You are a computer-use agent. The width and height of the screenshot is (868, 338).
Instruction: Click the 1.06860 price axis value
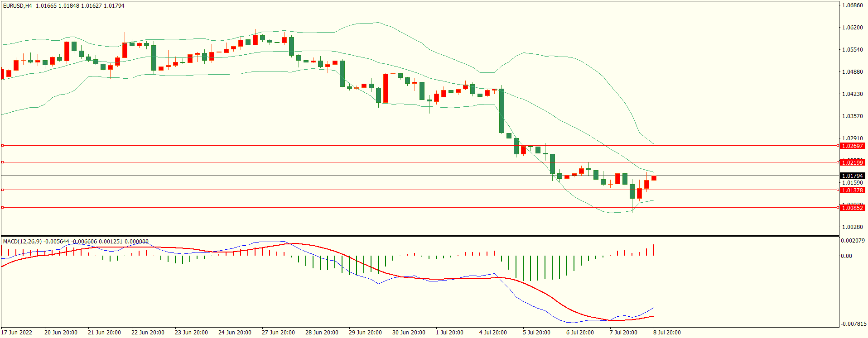(x=852, y=5)
